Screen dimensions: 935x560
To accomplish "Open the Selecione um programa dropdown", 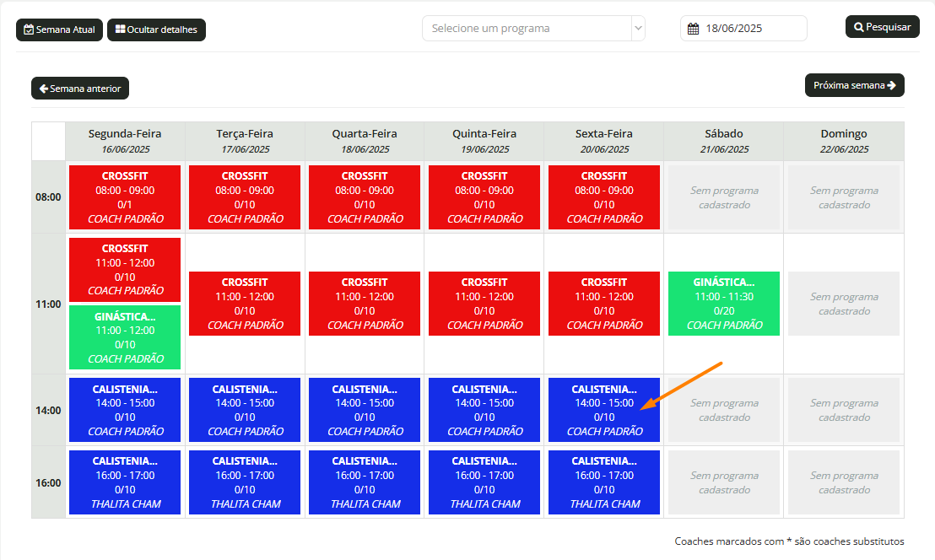I will coord(533,29).
